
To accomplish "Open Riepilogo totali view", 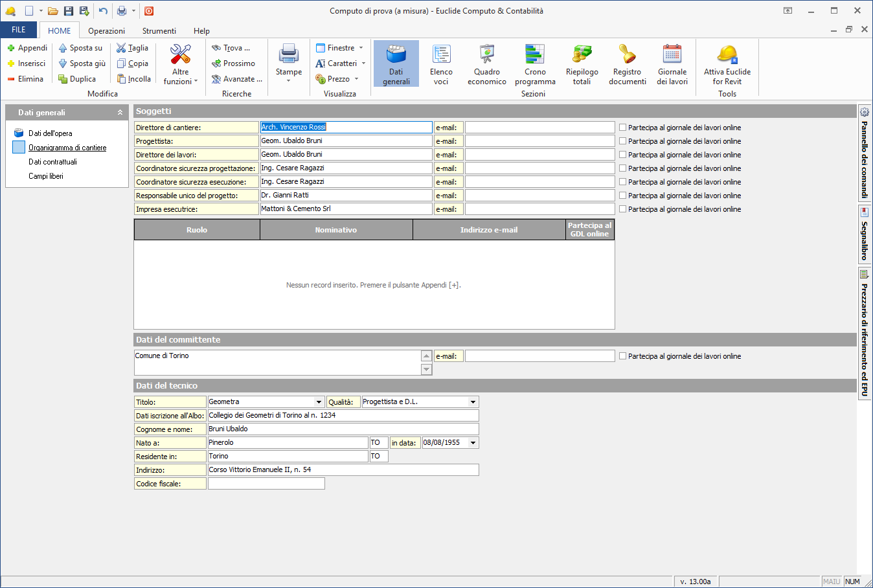I will (582, 64).
